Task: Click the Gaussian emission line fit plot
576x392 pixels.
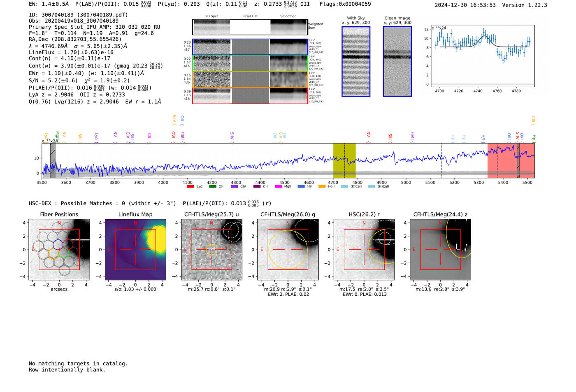Action: [483, 56]
